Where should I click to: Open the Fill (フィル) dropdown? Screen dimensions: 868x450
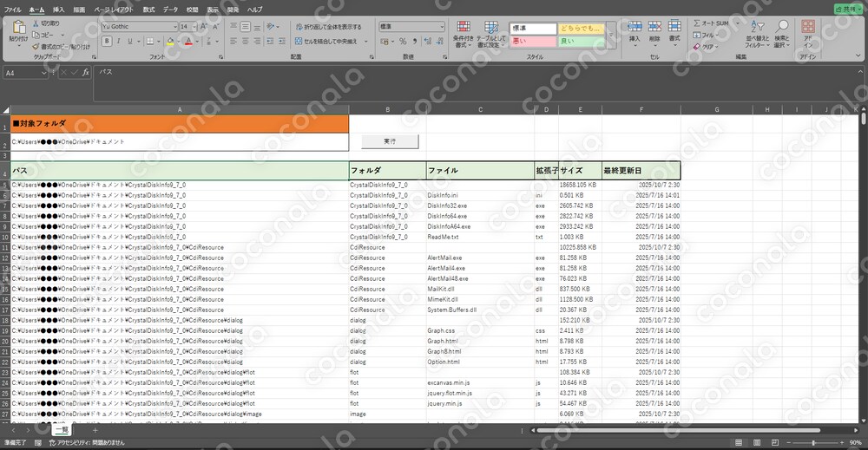pos(706,35)
